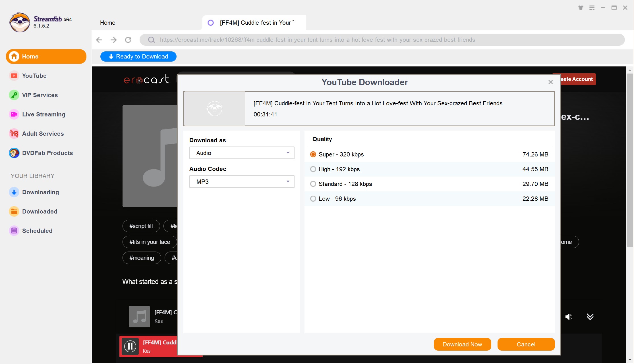Open the Scheduled list icon
Viewport: 634px width, 364px height.
pos(14,231)
